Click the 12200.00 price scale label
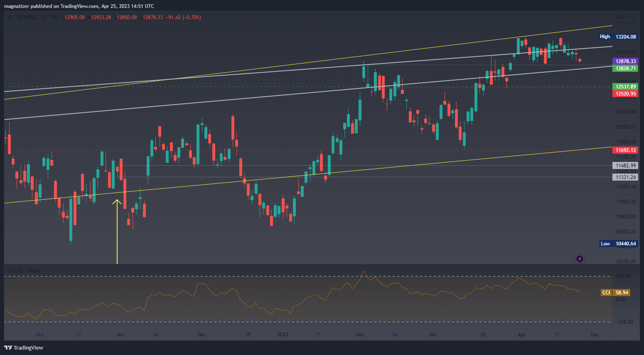Screen dimensions: 644x355 tap(626, 112)
